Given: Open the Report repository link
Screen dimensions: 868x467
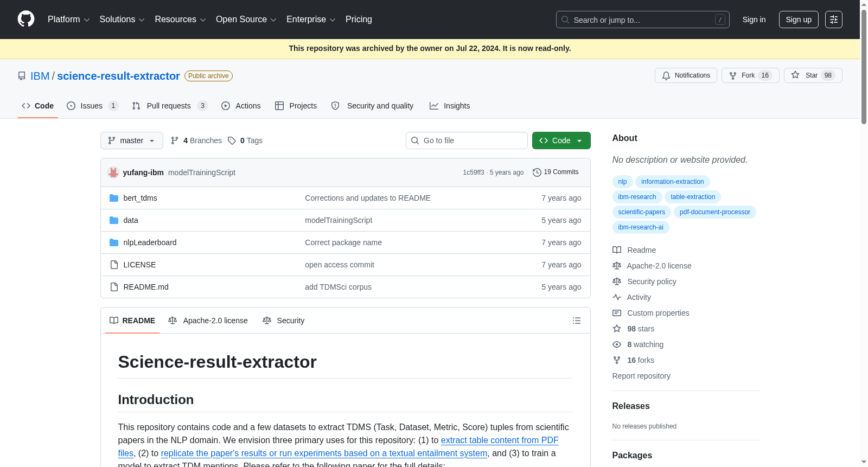Looking at the screenshot, I should pos(641,376).
